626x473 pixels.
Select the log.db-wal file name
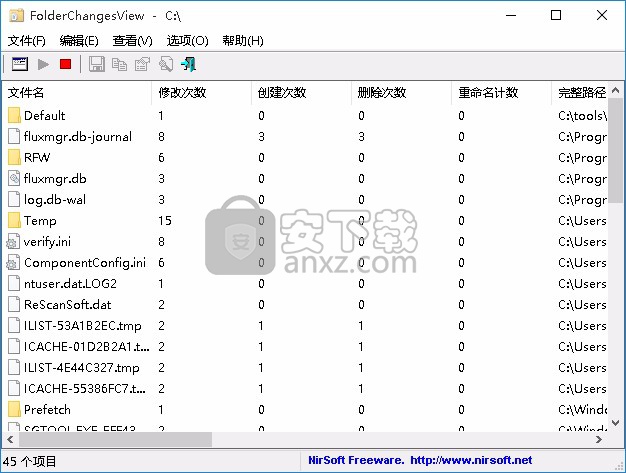click(x=55, y=199)
